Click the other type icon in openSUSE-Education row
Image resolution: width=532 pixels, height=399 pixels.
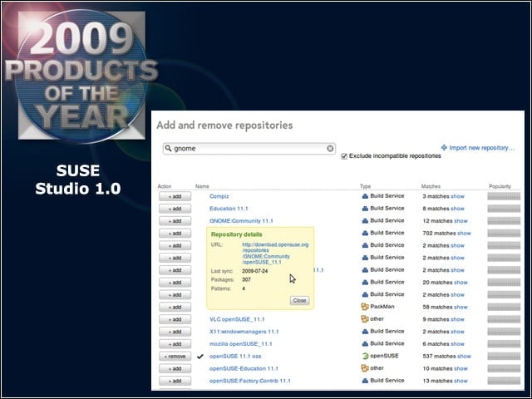coord(365,368)
